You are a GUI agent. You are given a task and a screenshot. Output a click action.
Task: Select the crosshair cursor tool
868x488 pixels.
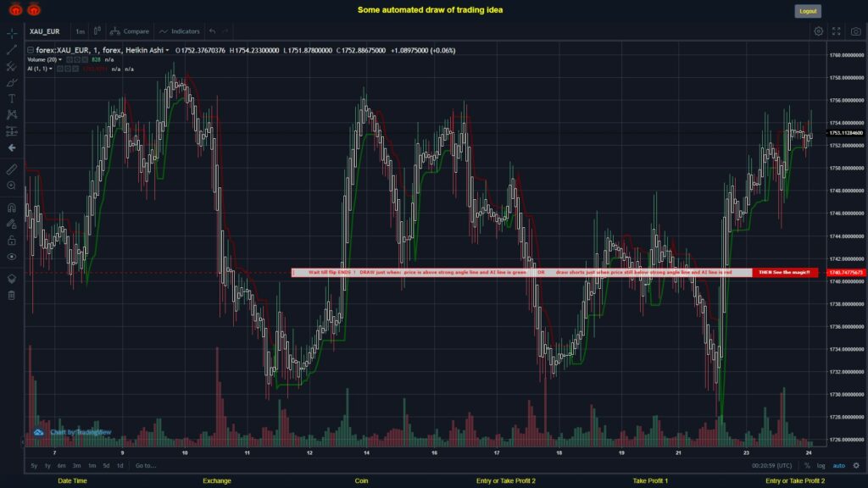click(x=12, y=33)
